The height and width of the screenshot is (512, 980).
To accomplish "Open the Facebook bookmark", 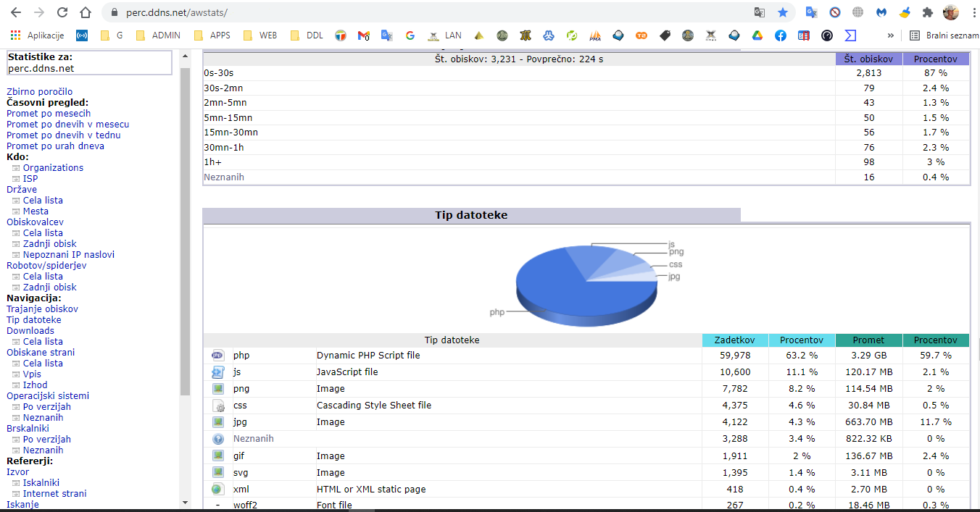I will [780, 35].
